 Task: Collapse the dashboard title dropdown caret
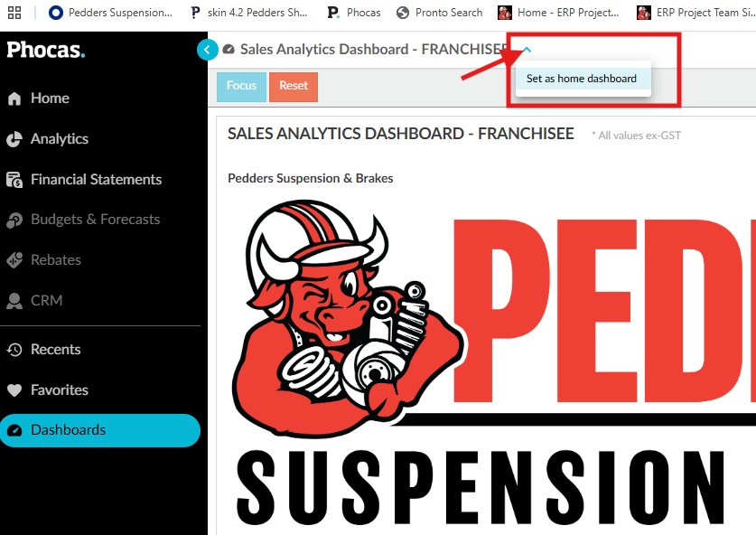527,49
